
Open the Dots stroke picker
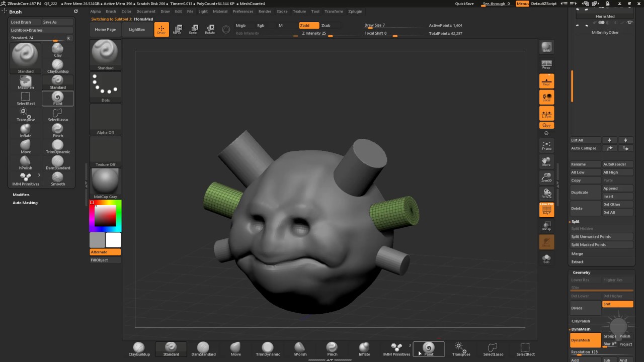(x=105, y=87)
